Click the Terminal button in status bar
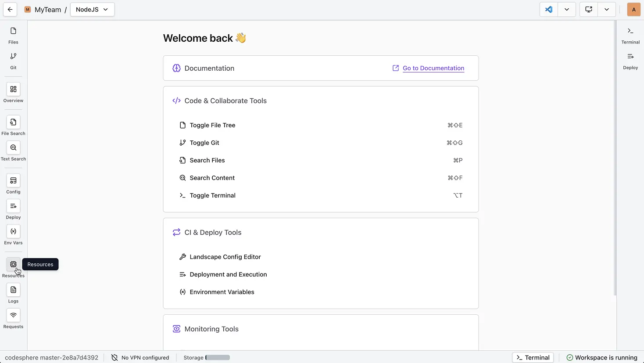This screenshot has height=363, width=644. click(533, 358)
